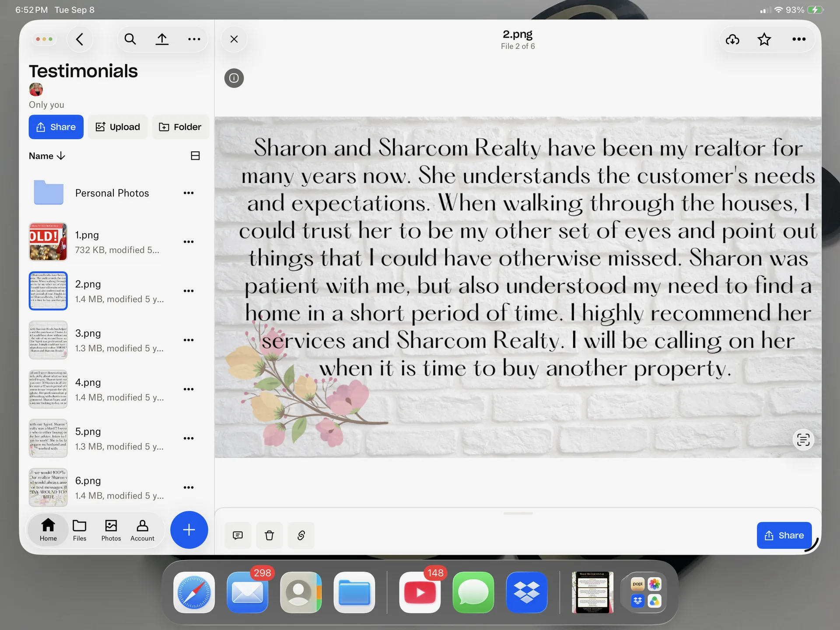Open options for 2.png
The image size is (840, 630).
coord(189,291)
